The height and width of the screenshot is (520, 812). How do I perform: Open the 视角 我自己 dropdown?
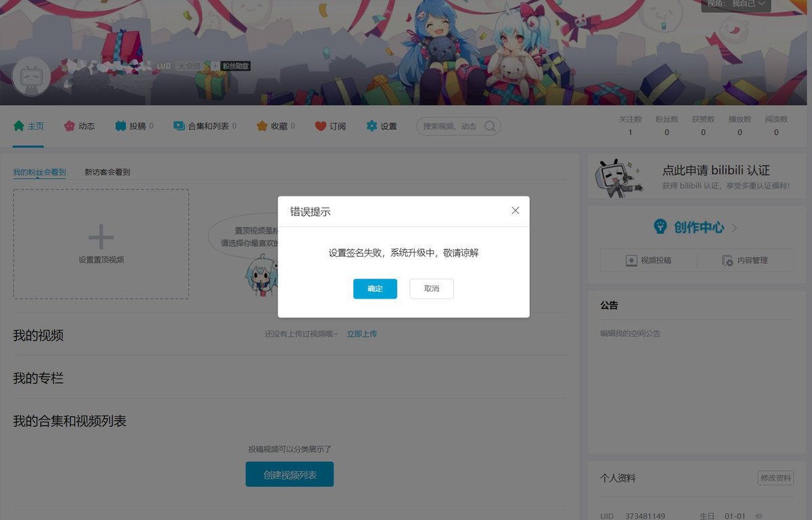coord(736,4)
